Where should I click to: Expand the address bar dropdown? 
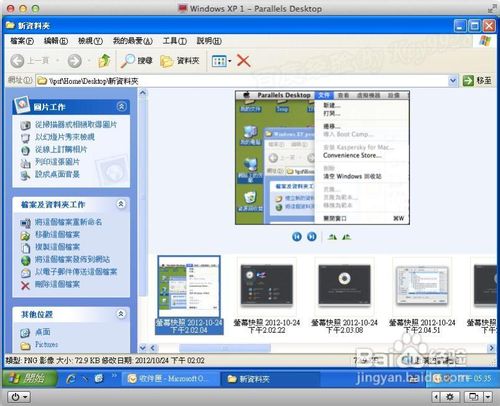click(453, 81)
